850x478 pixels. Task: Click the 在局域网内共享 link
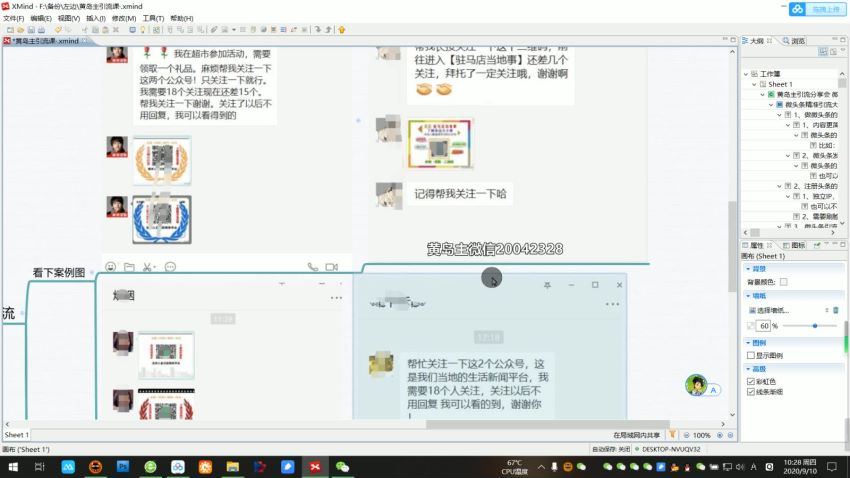coord(636,435)
